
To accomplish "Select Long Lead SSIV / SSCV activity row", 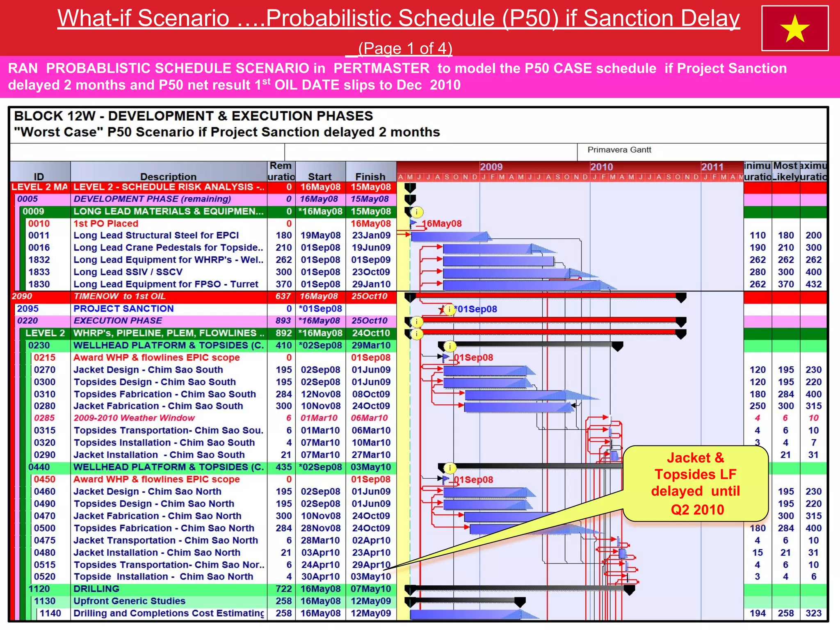I will click(128, 272).
